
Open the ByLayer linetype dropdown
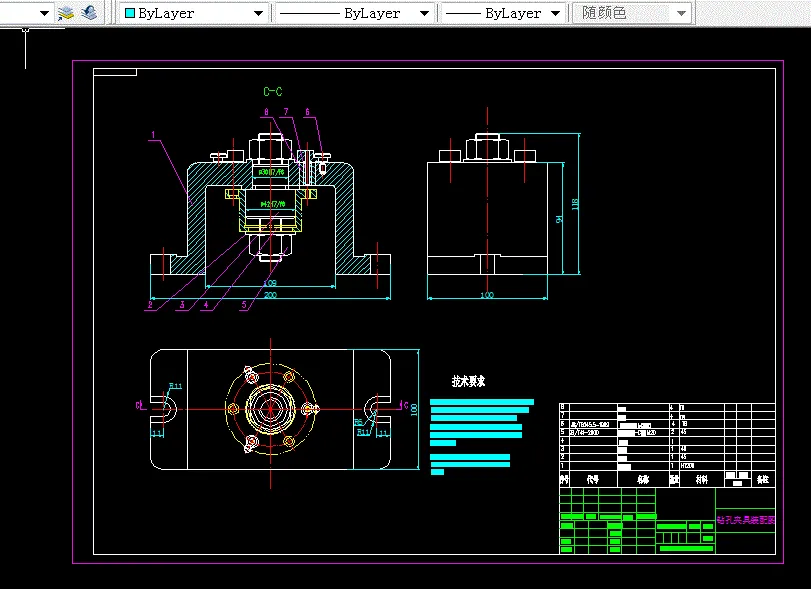tap(355, 13)
